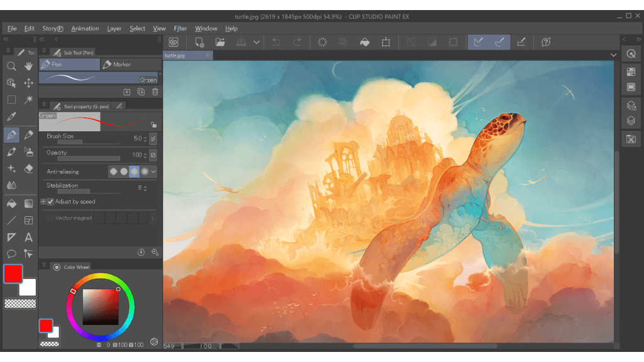Open the save options dropdown arrow
The height and width of the screenshot is (362, 644).
click(257, 42)
